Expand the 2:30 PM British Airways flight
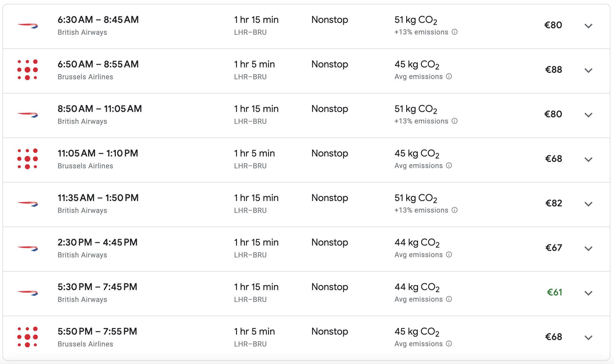 [588, 249]
